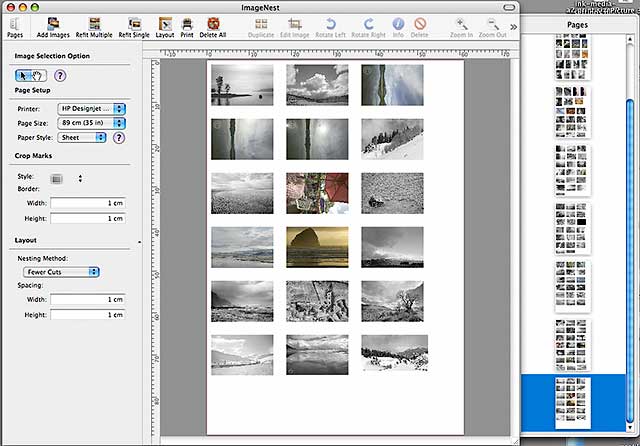Click the crop marks Style stepper
640x446 pixels.
[x=80, y=178]
